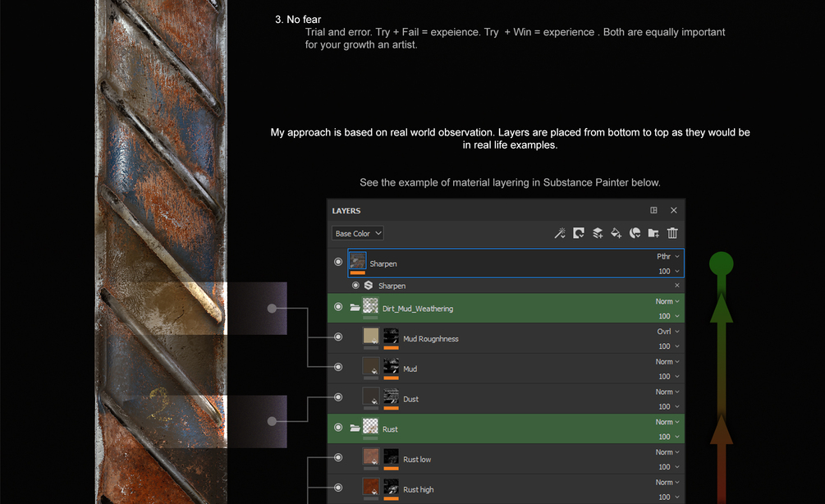The image size is (825, 504).
Task: Select the Mud Roughness layer mask thumbnail
Action: [391, 337]
